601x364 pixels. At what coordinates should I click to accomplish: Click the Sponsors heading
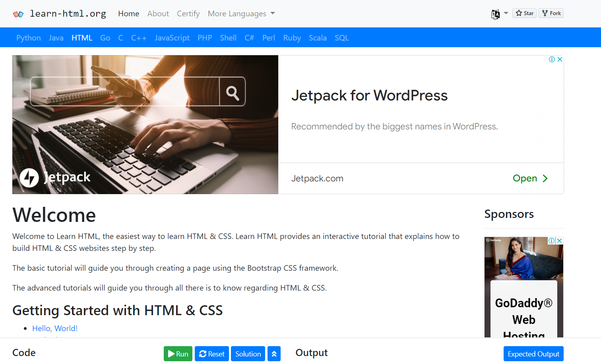pos(509,214)
